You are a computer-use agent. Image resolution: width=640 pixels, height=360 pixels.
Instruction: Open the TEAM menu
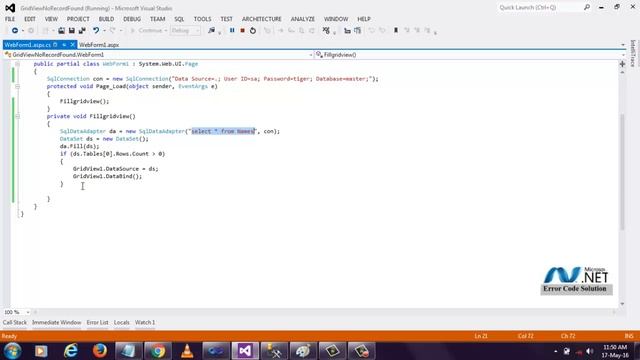coord(157,19)
